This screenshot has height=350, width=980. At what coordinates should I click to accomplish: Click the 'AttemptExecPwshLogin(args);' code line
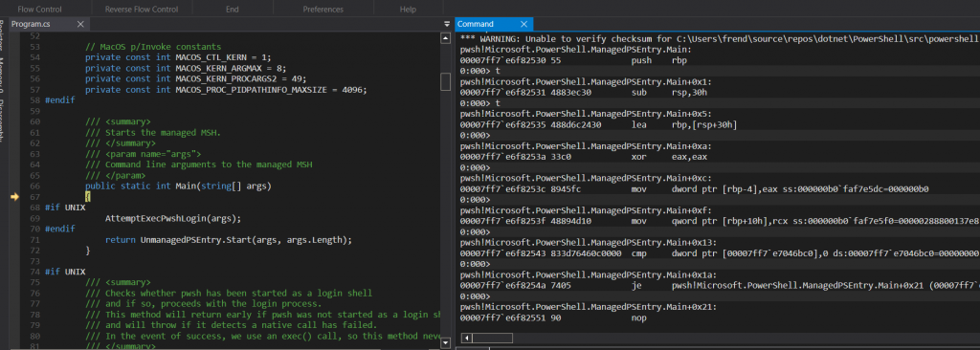(x=173, y=219)
